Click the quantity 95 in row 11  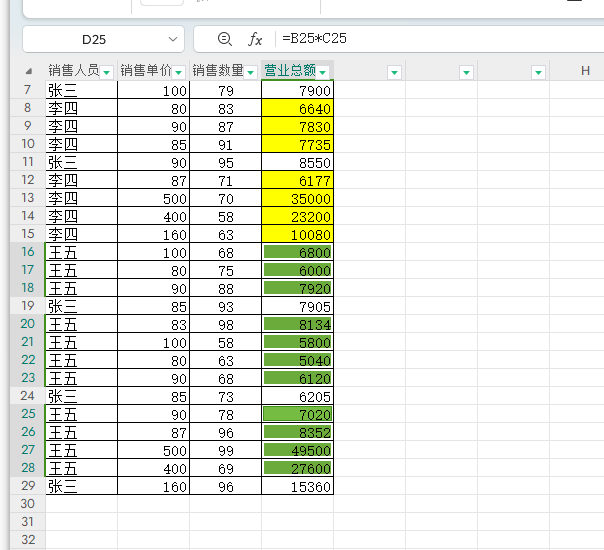(x=225, y=162)
